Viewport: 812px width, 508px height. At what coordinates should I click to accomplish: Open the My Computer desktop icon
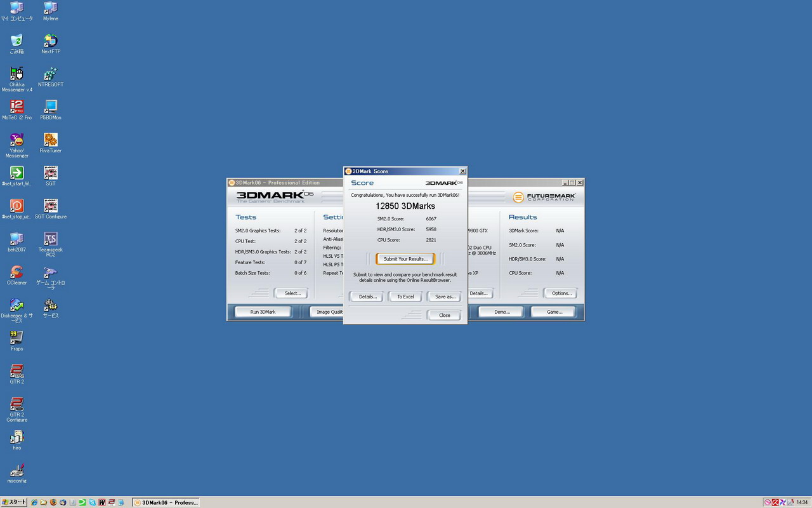(x=16, y=11)
